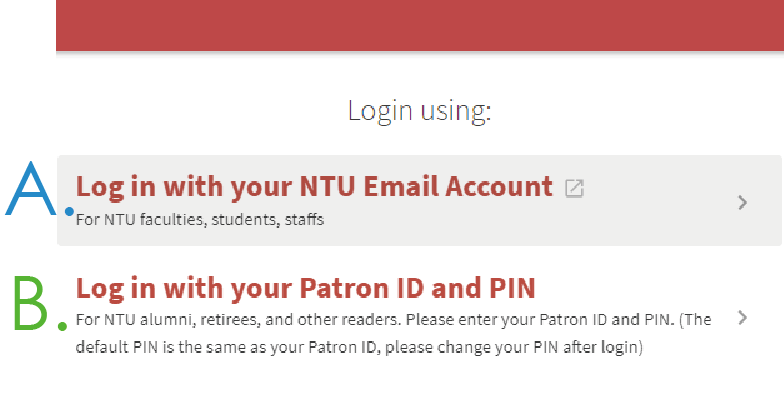
Task: Click the words 'Email Account' in first option
Action: (458, 186)
